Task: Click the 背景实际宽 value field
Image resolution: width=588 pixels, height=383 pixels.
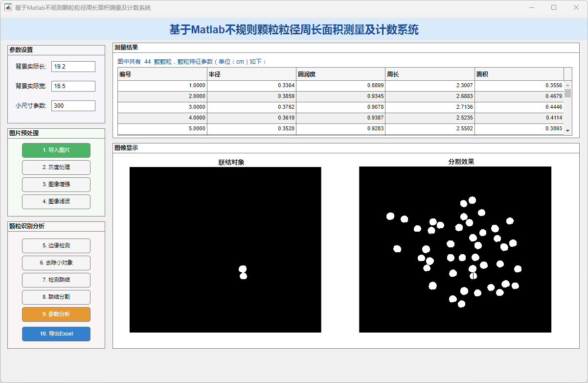Action: click(x=73, y=86)
